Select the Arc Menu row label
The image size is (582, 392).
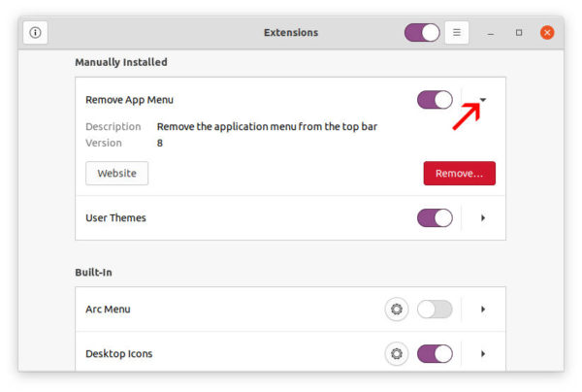coord(108,310)
